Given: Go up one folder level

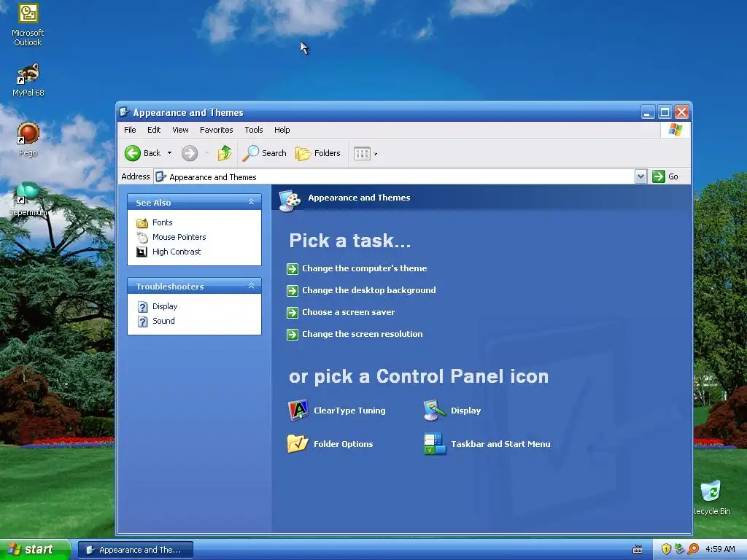Looking at the screenshot, I should click(x=225, y=153).
